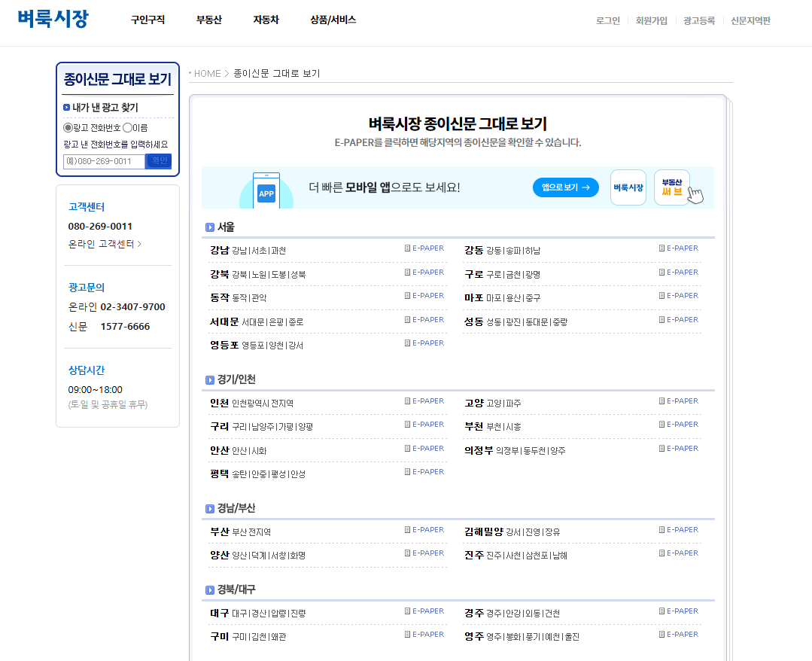Image resolution: width=812 pixels, height=661 pixels.
Task: Select the 광고 전화번호 radio button
Action: (x=67, y=127)
